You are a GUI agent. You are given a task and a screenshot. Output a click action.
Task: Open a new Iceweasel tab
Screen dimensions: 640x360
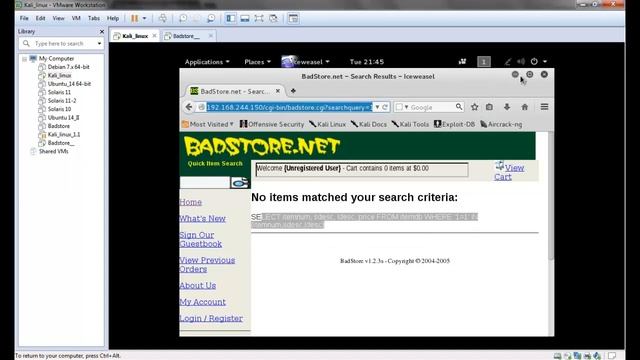click(293, 91)
